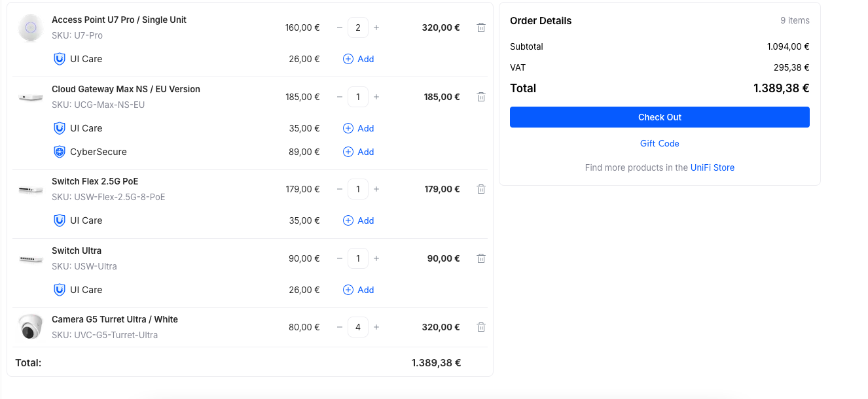Decrease Camera G5 Turret Ultra quantity
Viewport: 868px width, 399px height.
pos(340,327)
